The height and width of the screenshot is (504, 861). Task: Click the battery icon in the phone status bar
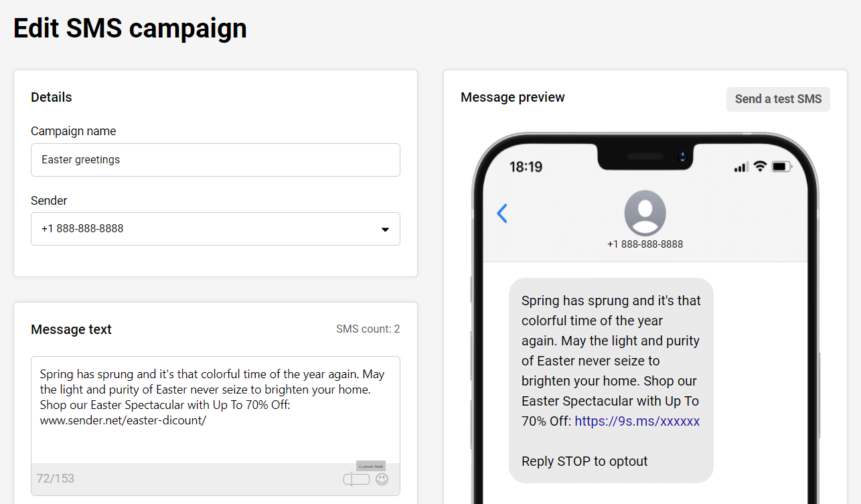(781, 166)
